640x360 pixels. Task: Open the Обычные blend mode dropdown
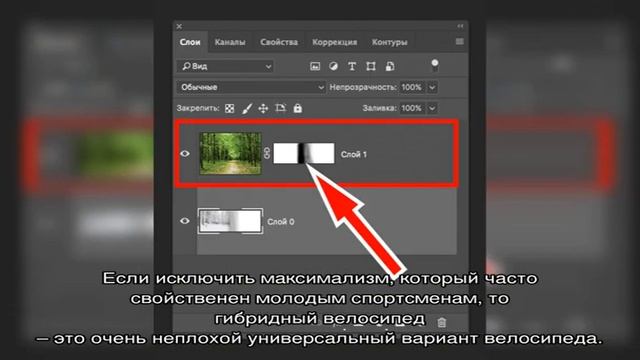click(251, 87)
